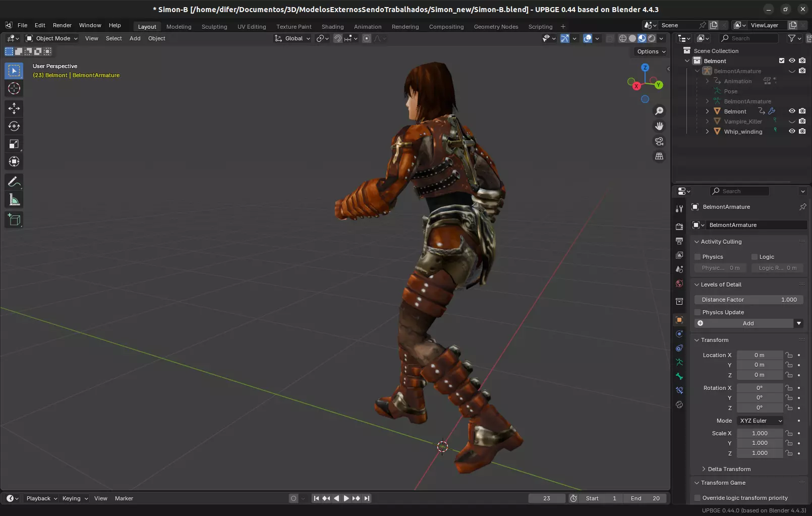The width and height of the screenshot is (812, 516).
Task: Select the Cursor tool in the toolbar
Action: pos(14,89)
